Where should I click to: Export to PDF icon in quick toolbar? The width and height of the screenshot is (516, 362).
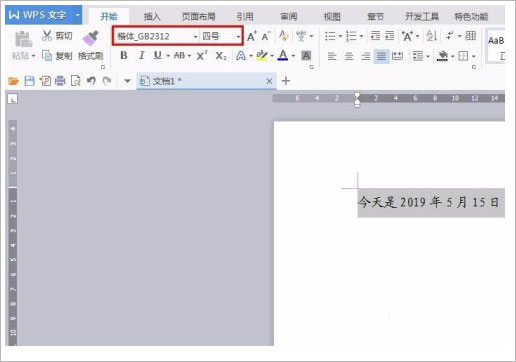[45, 81]
